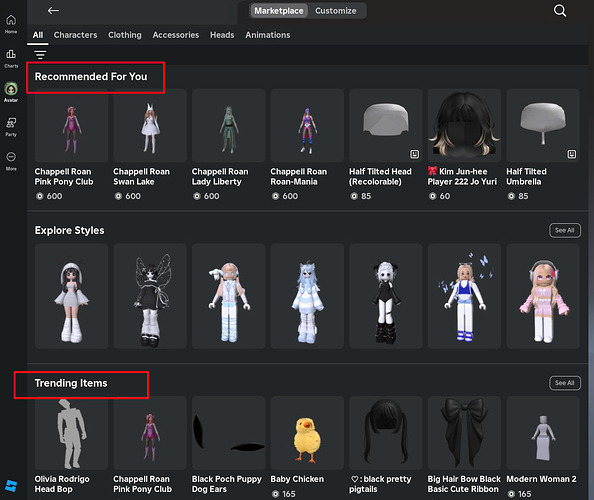The height and width of the screenshot is (500, 594).
Task: Open the More sidebar menu
Action: (x=11, y=161)
